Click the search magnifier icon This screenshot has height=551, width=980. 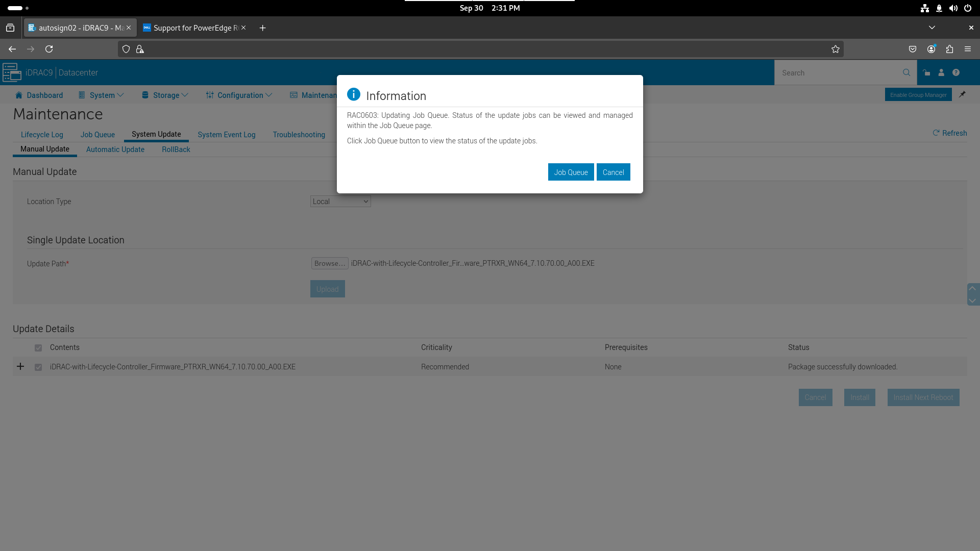point(906,72)
